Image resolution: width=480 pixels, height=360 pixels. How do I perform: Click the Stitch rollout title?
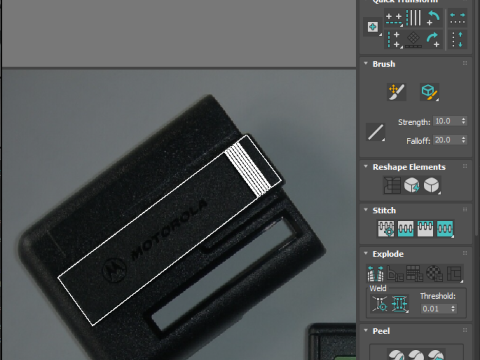[x=384, y=211]
